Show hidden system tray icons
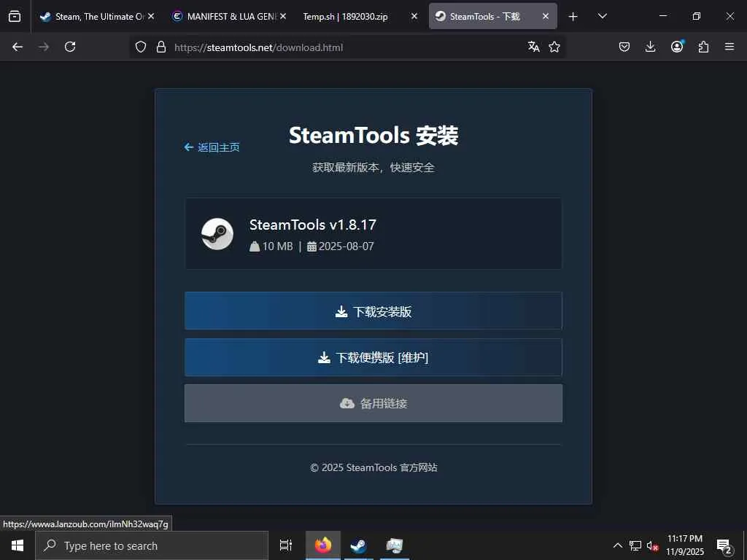Image resolution: width=747 pixels, height=560 pixels. pos(617,545)
